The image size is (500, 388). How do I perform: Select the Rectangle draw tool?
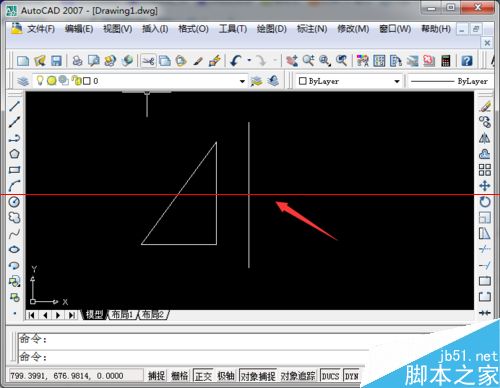14,170
